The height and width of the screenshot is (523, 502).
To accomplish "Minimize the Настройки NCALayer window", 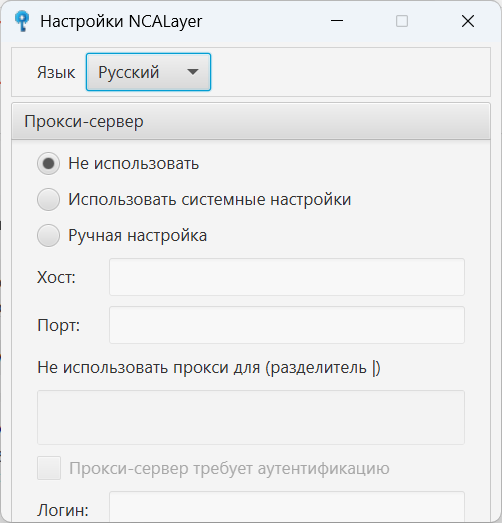I will (x=337, y=21).
